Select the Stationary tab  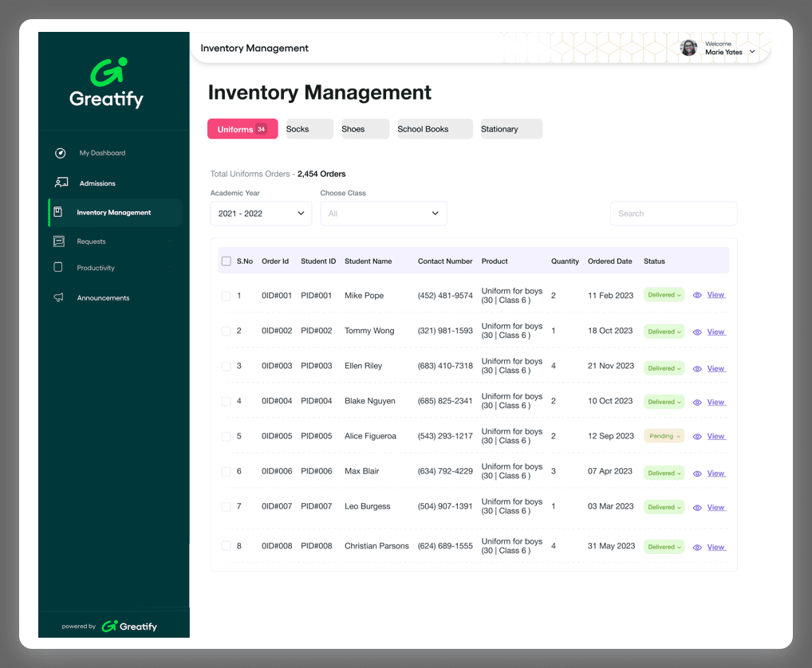click(510, 129)
